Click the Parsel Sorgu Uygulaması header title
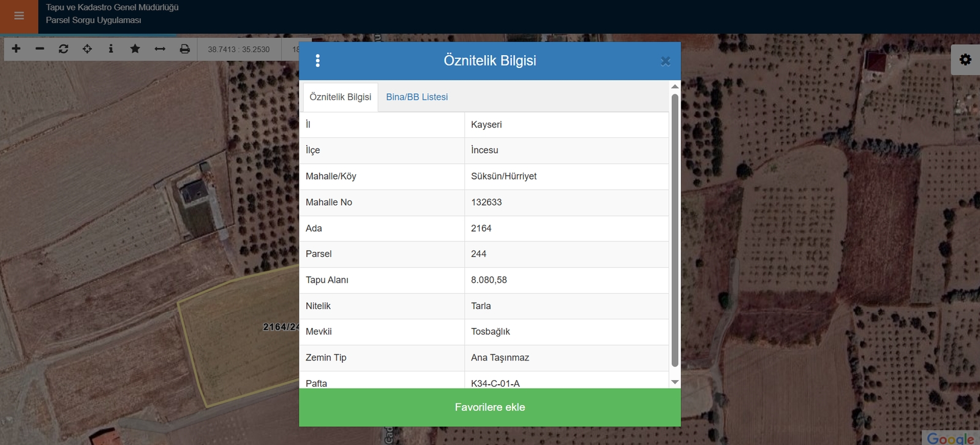Screen dimensions: 980x445 click(93, 20)
